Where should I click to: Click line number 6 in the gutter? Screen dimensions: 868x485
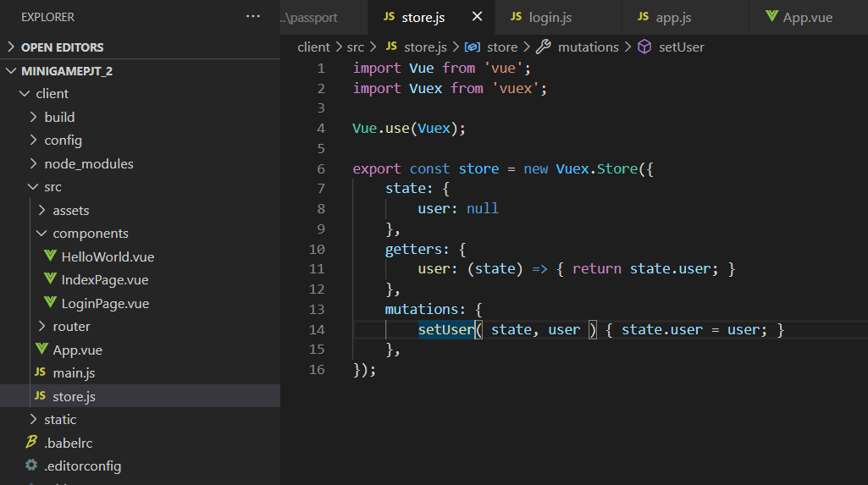point(320,168)
